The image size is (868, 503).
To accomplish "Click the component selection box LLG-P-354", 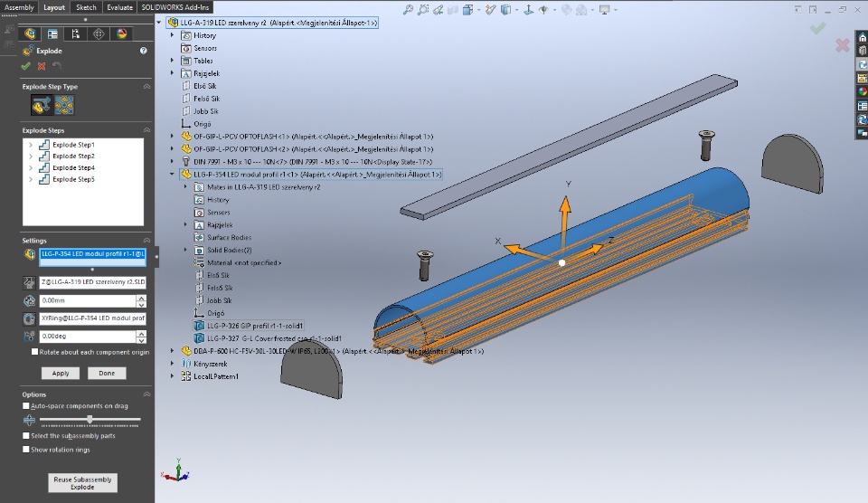I will coord(92,258).
